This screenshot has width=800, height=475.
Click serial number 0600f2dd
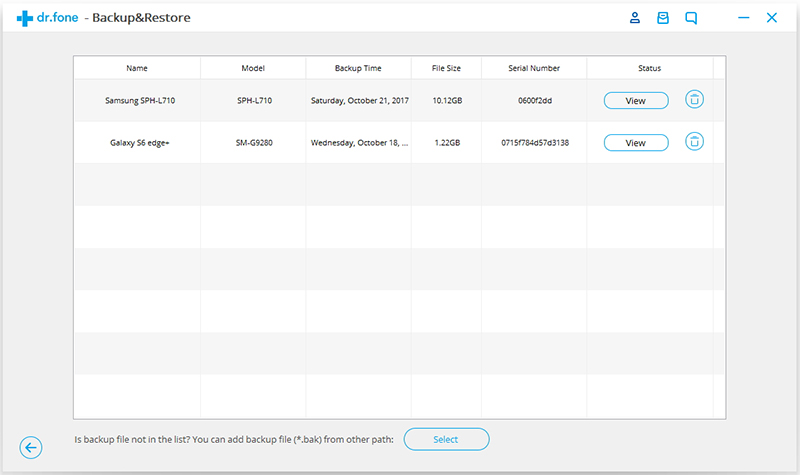point(535,101)
